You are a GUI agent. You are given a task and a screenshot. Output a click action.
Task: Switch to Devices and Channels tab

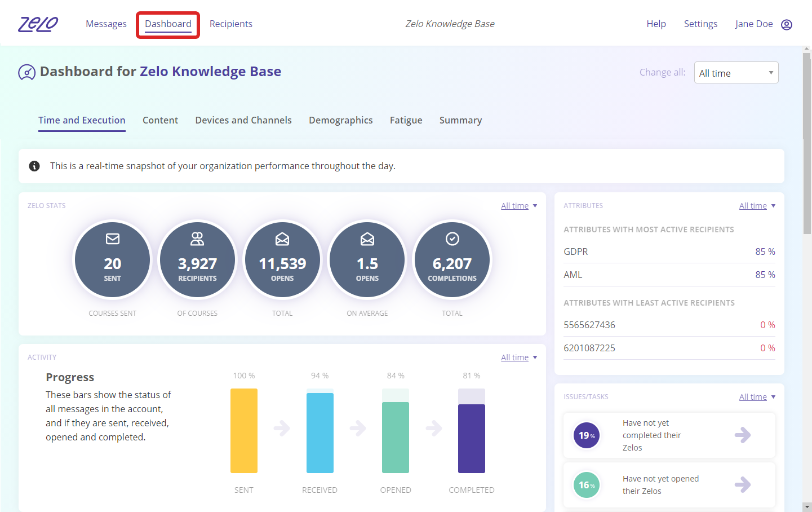(243, 120)
